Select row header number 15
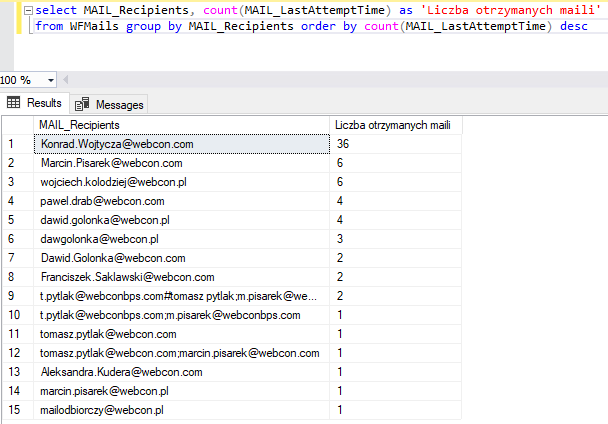 point(18,410)
